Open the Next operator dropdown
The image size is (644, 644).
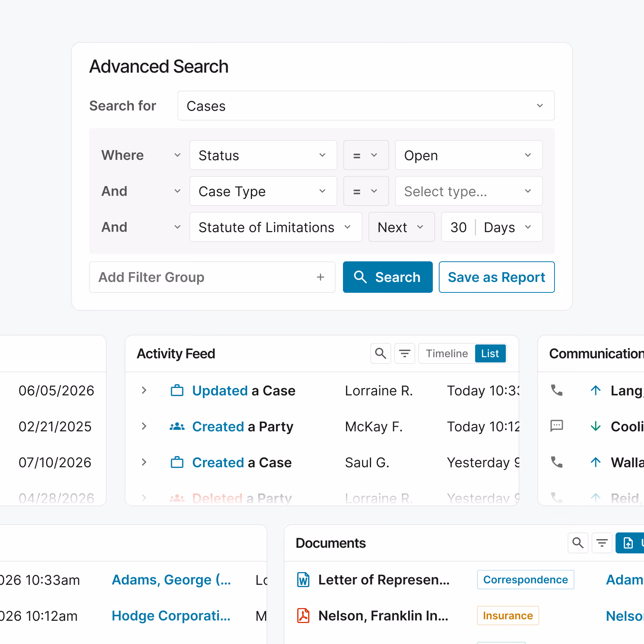pos(401,227)
